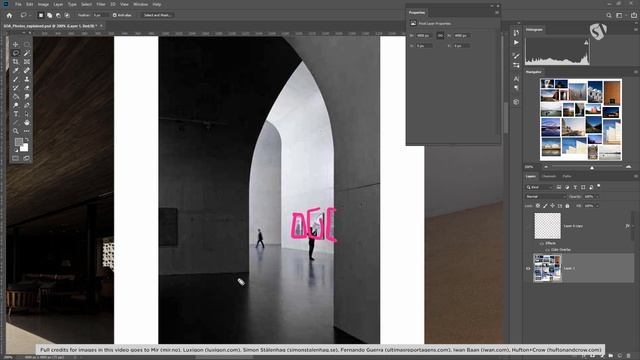Open the File menu
The width and height of the screenshot is (640, 360).
18,4
